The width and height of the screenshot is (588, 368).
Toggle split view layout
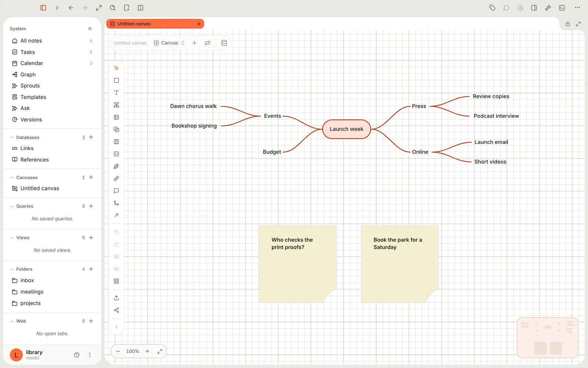(140, 8)
